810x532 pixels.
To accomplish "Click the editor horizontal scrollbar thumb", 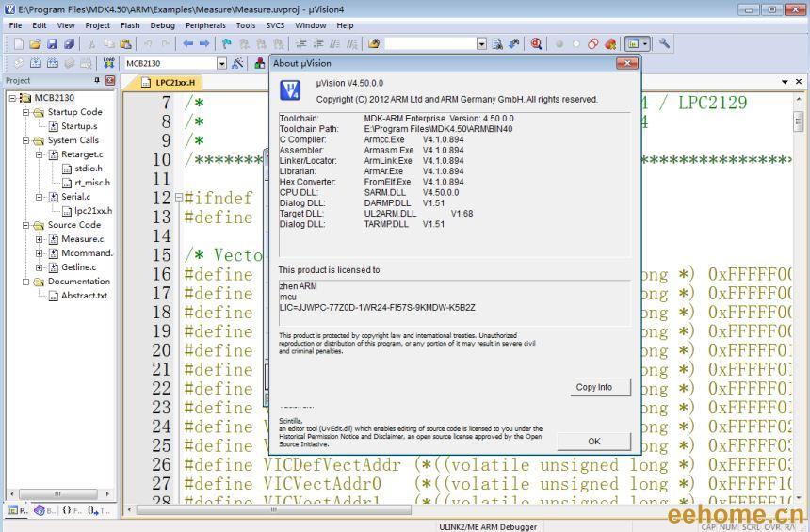I will click(274, 509).
